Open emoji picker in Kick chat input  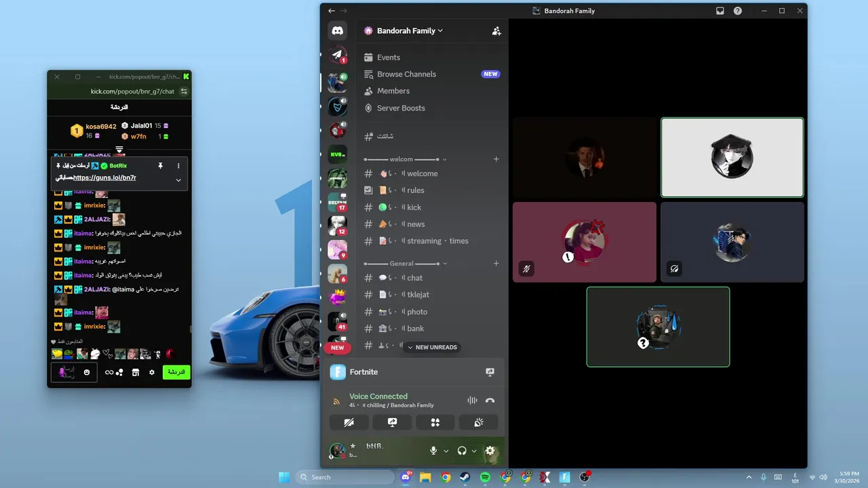click(87, 373)
